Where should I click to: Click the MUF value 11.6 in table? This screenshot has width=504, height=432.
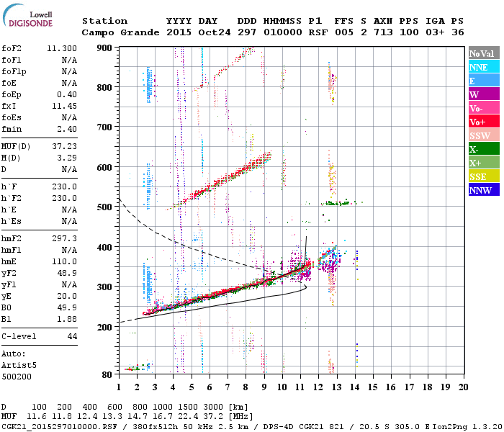pyautogui.click(x=37, y=417)
